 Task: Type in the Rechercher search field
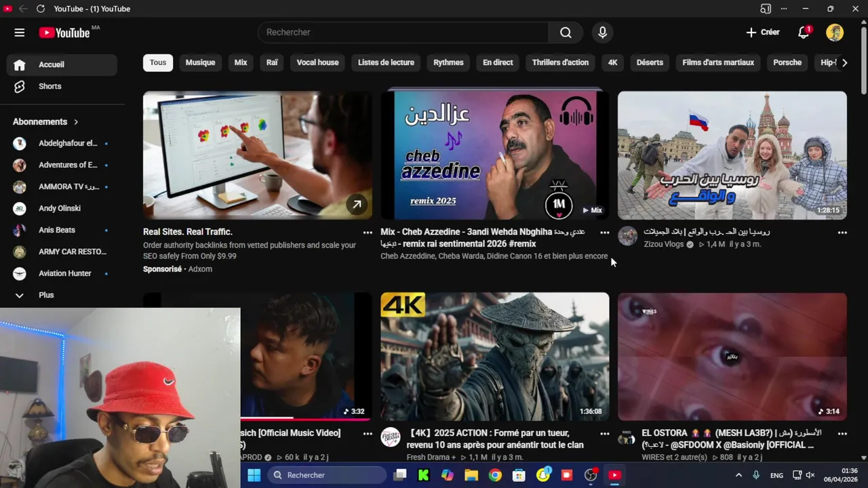coord(403,33)
